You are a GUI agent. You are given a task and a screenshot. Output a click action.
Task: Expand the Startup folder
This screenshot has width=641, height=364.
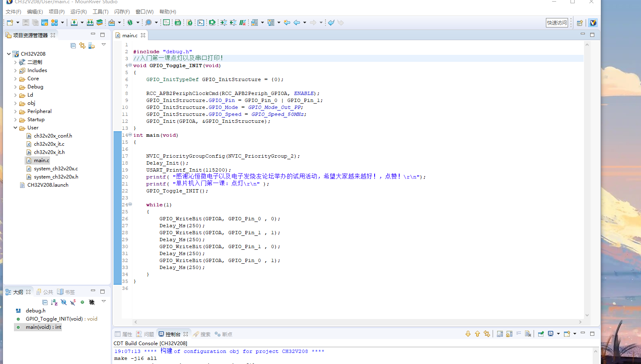[x=16, y=120]
